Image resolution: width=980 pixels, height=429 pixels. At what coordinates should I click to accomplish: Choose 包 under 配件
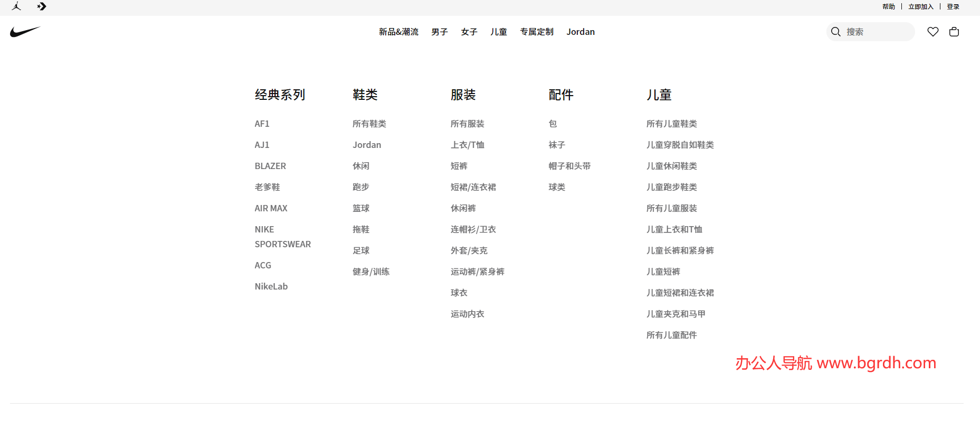553,124
